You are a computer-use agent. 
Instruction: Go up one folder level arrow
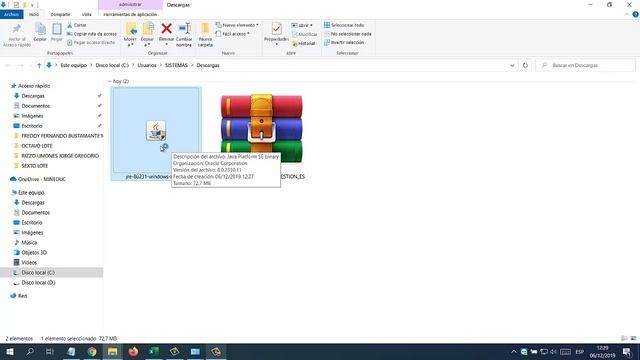coord(39,65)
